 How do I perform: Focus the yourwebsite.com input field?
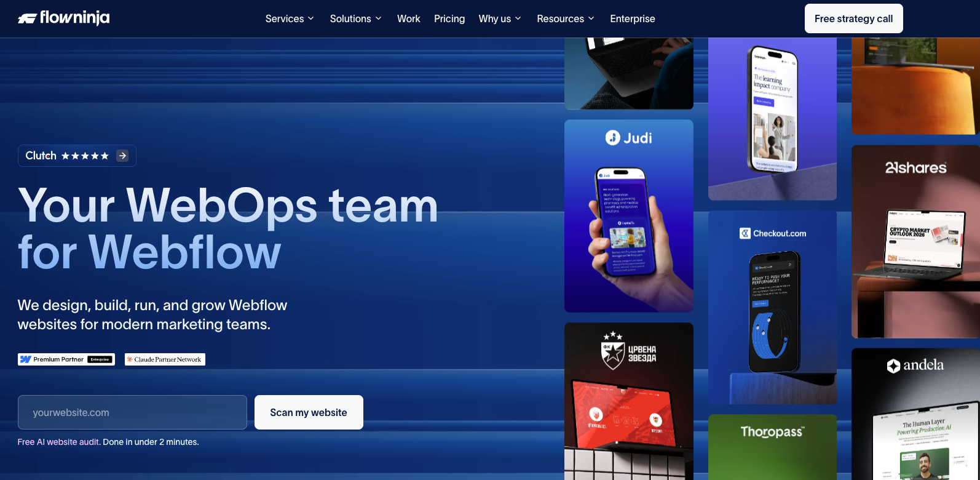pyautogui.click(x=132, y=412)
